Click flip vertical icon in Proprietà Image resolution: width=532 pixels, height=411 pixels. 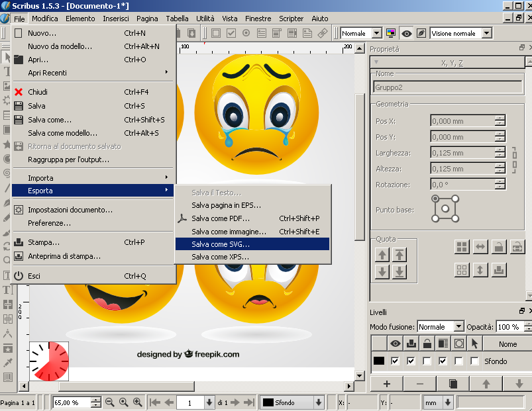tap(480, 270)
